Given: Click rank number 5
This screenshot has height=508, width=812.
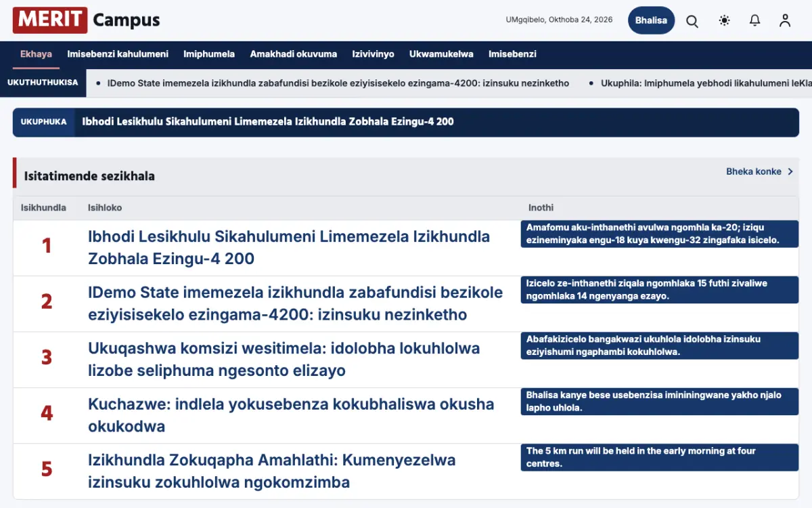Looking at the screenshot, I should coord(47,469).
